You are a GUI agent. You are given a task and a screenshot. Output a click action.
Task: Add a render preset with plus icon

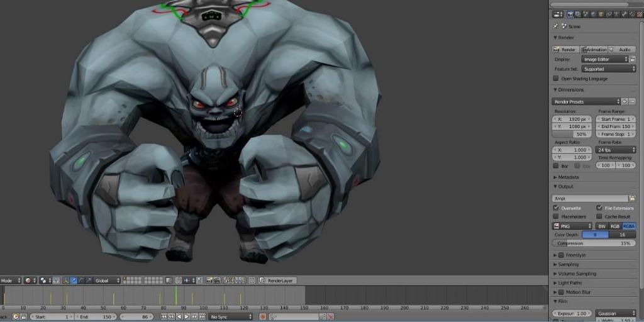click(625, 101)
